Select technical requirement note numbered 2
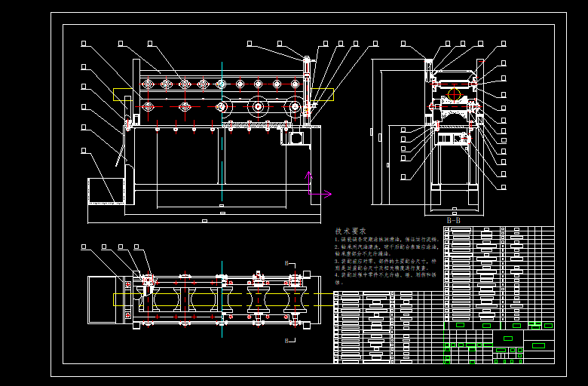The width and height of the screenshot is (588, 386). (x=387, y=250)
